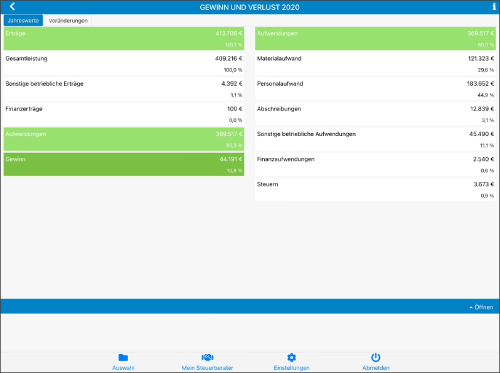Image resolution: width=500 pixels, height=373 pixels.
Task: Open Auswahl folder icon
Action: 123,358
